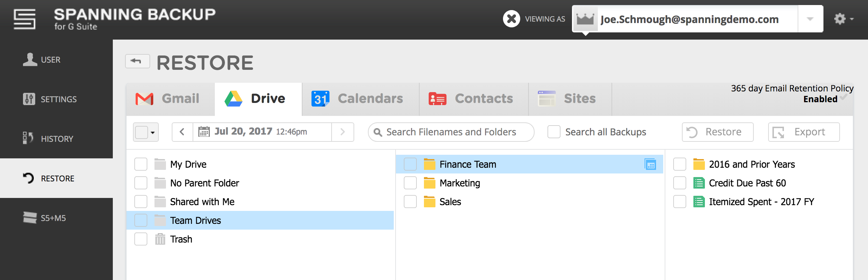
Task: Click the Sales folder icon
Action: 429,202
